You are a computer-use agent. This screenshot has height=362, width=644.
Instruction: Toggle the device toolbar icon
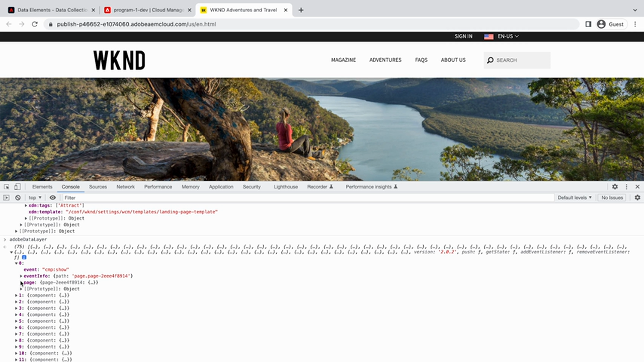coord(17,187)
